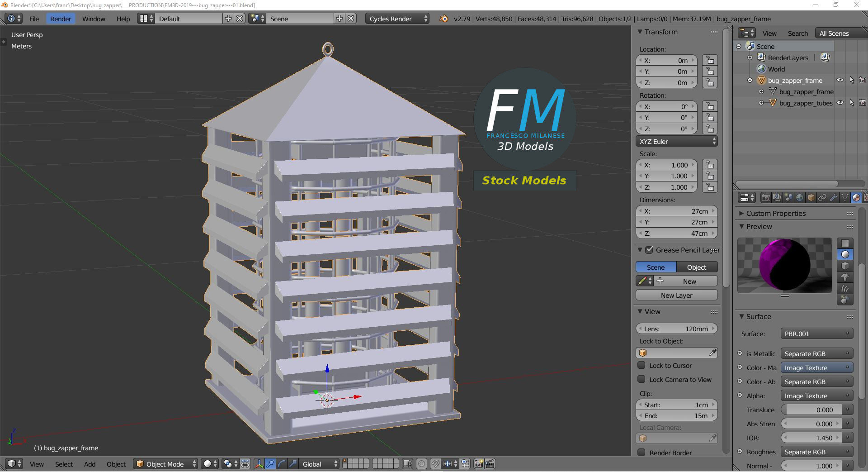Open the Global transform orientation dropdown
Screen dimensions: 868x472
pos(320,464)
